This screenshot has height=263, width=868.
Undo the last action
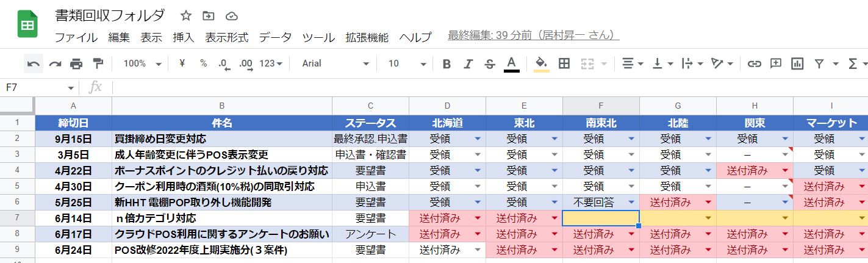coord(34,63)
